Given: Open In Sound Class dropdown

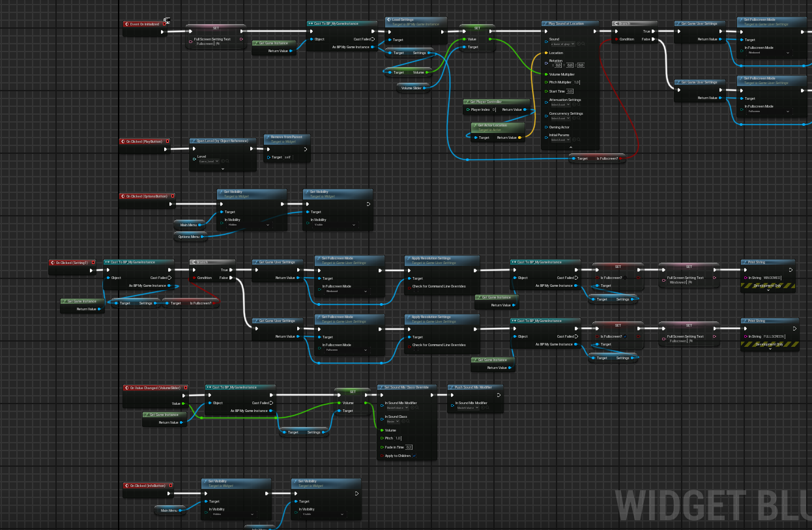Looking at the screenshot, I should point(394,421).
